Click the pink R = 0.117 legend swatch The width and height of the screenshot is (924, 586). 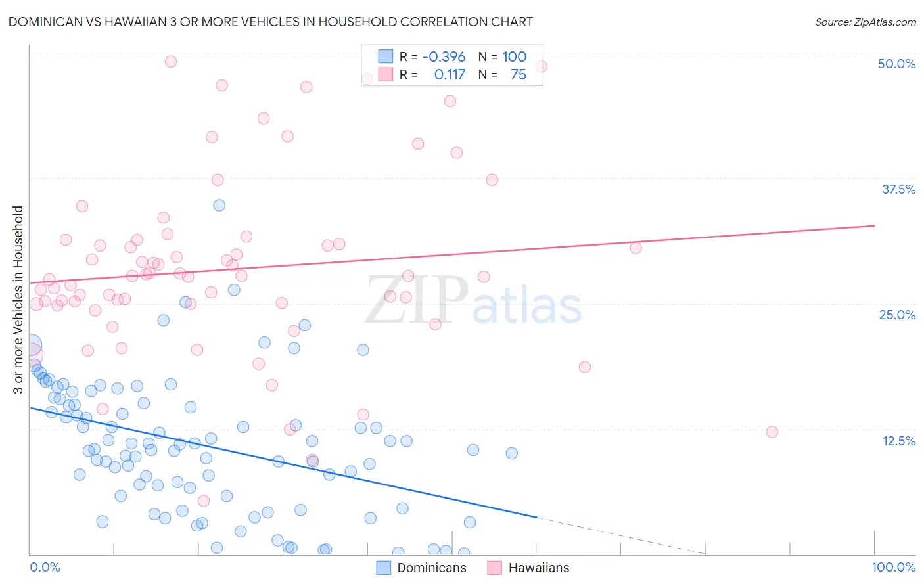click(x=385, y=74)
